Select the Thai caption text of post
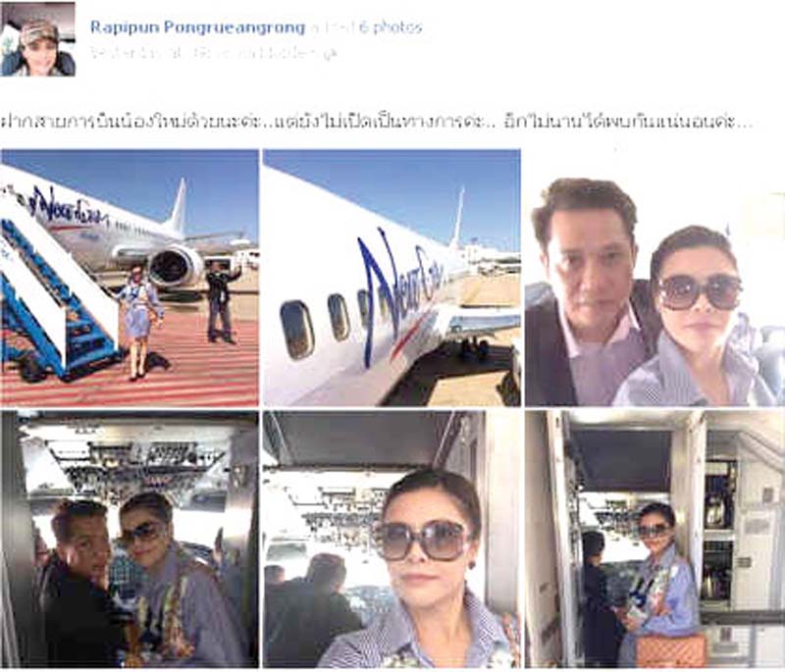785x672 pixels. [377, 122]
